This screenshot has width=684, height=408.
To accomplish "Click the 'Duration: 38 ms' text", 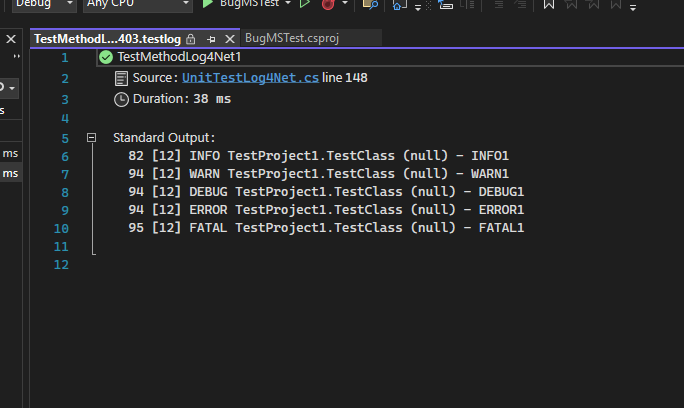I will coord(182,99).
